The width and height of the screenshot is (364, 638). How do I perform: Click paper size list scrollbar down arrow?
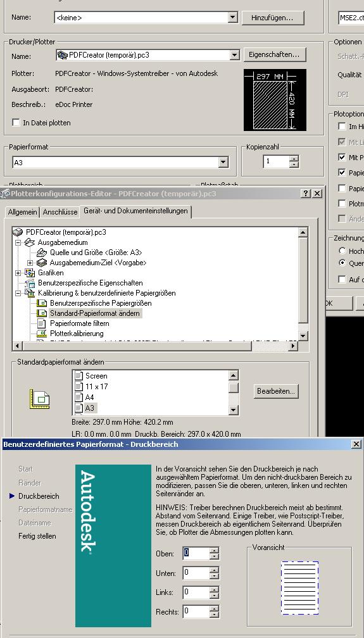pyautogui.click(x=234, y=410)
